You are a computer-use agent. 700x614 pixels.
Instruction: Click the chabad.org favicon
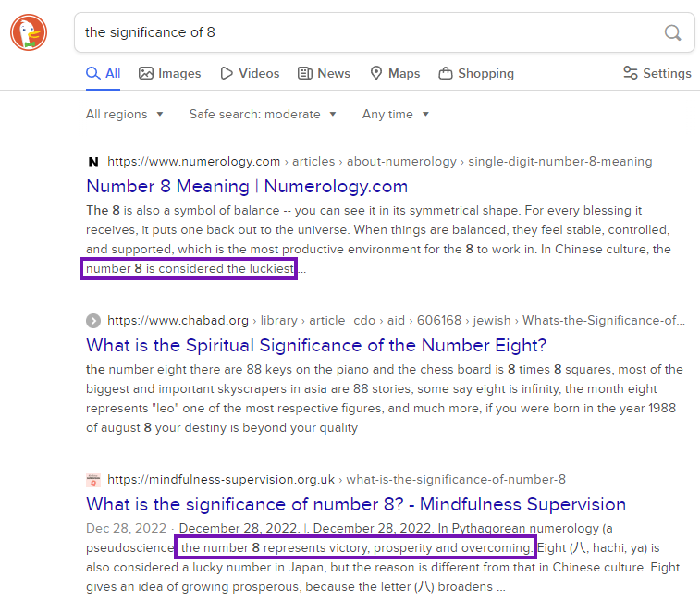click(x=93, y=321)
